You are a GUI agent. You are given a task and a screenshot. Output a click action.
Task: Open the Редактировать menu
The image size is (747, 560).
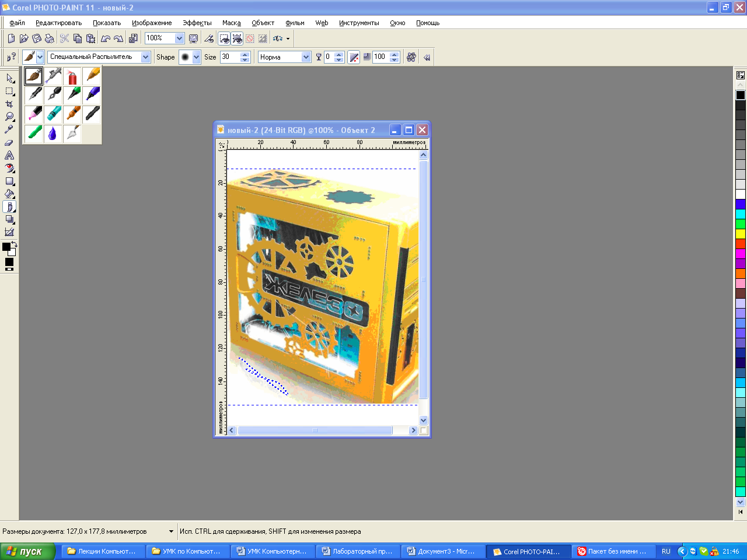point(58,23)
